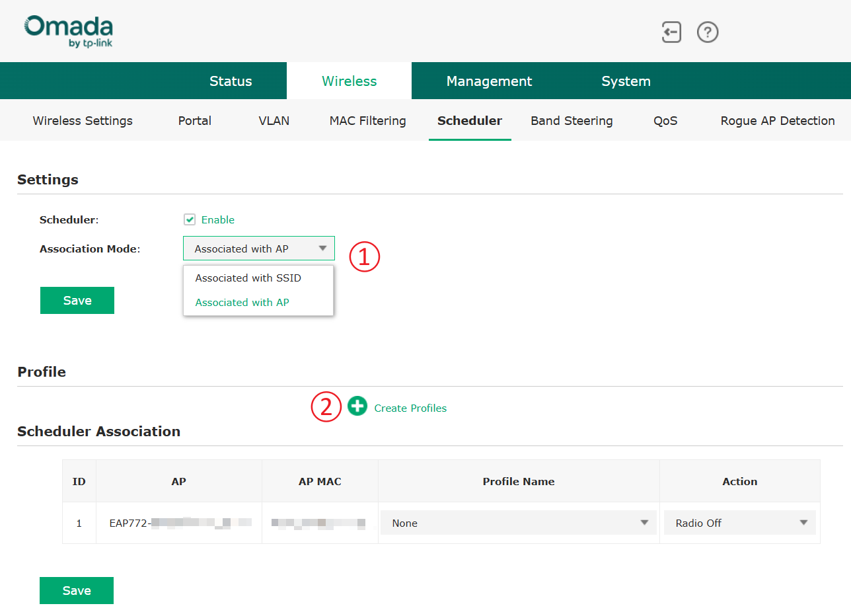Switch to the Management tab
The width and height of the screenshot is (851, 616).
tap(489, 80)
